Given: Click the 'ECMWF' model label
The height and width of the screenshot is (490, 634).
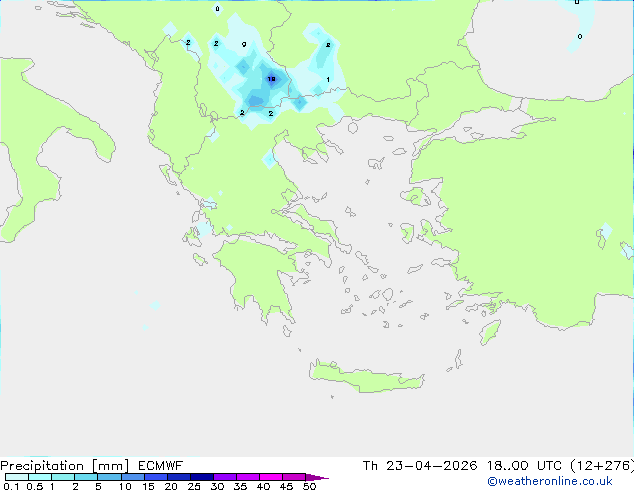Looking at the screenshot, I should (161, 466).
